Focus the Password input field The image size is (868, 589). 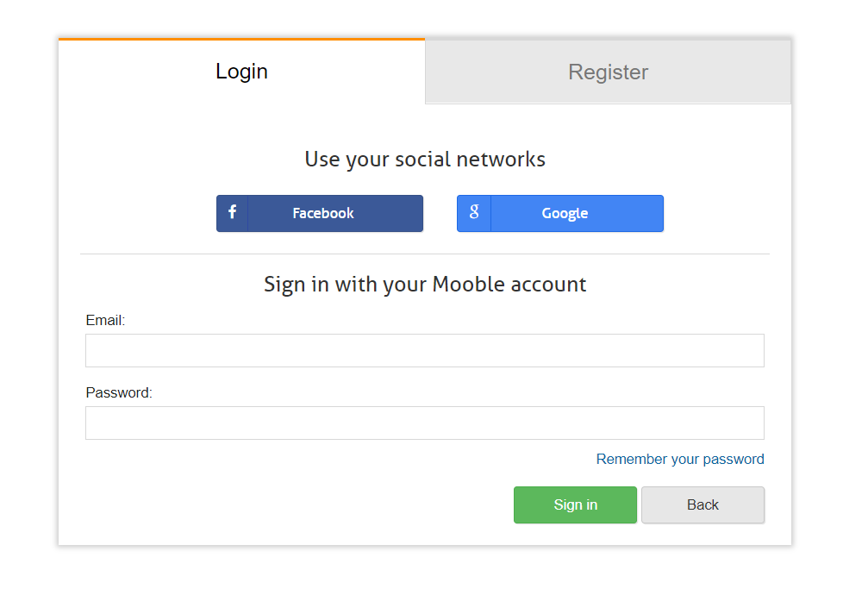[425, 423]
